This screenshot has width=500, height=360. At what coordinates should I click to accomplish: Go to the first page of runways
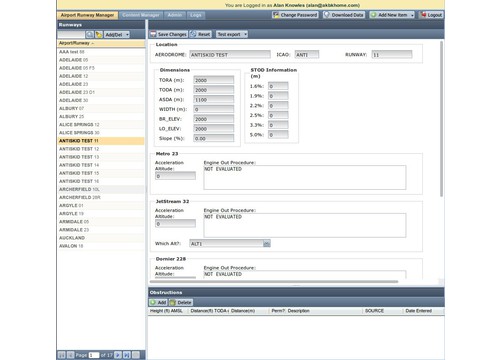[62, 355]
